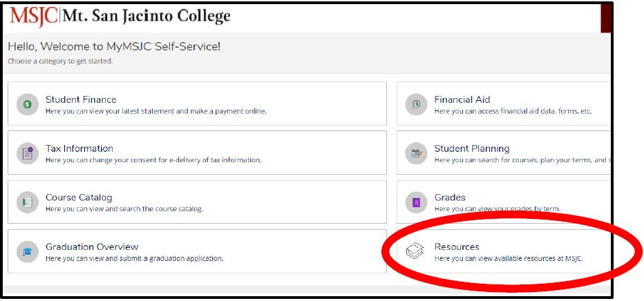Image resolution: width=644 pixels, height=301 pixels.
Task: Click the Student Finance dollar icon
Action: coord(27,104)
